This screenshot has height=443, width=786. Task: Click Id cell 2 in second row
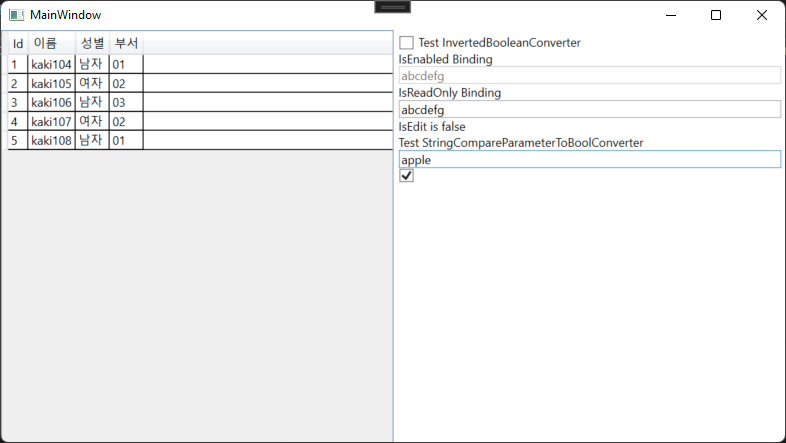(18, 83)
